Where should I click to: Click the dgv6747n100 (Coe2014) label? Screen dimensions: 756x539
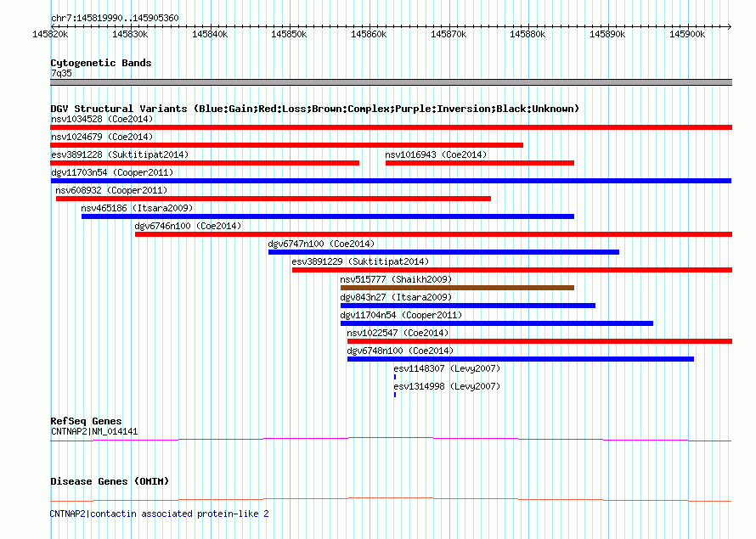[x=321, y=244]
